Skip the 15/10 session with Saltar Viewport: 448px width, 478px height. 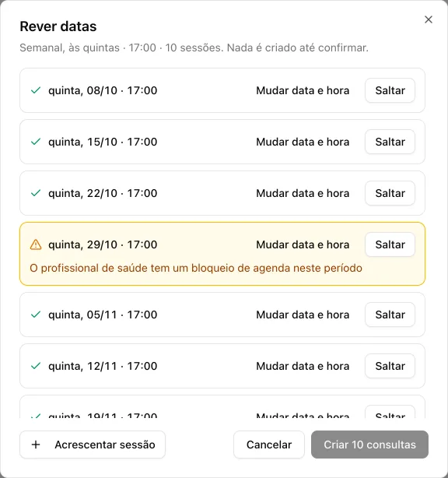pos(390,142)
